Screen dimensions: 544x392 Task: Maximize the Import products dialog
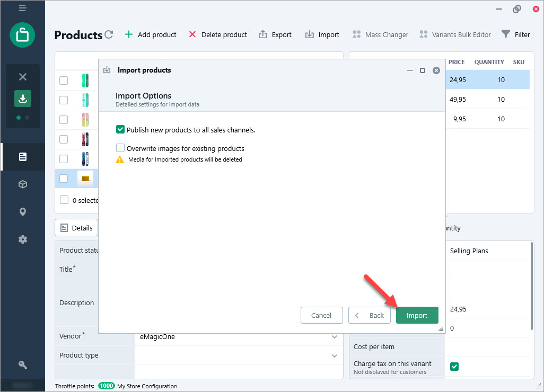423,70
